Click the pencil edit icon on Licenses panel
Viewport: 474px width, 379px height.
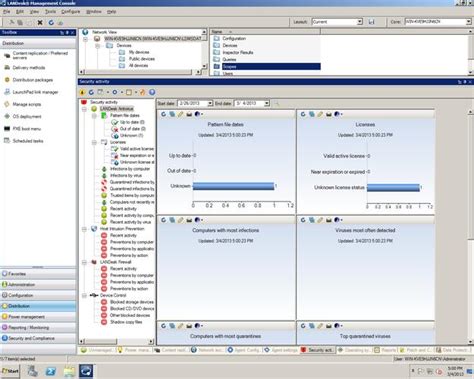point(320,114)
